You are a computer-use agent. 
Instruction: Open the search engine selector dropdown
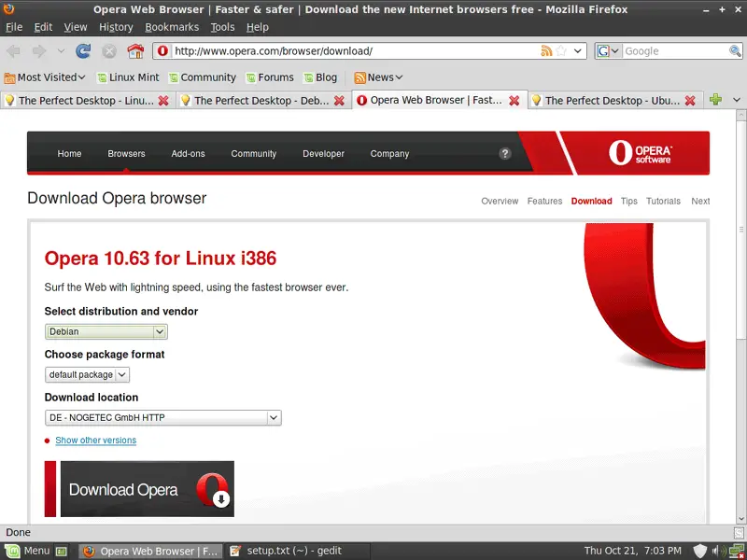coord(609,51)
